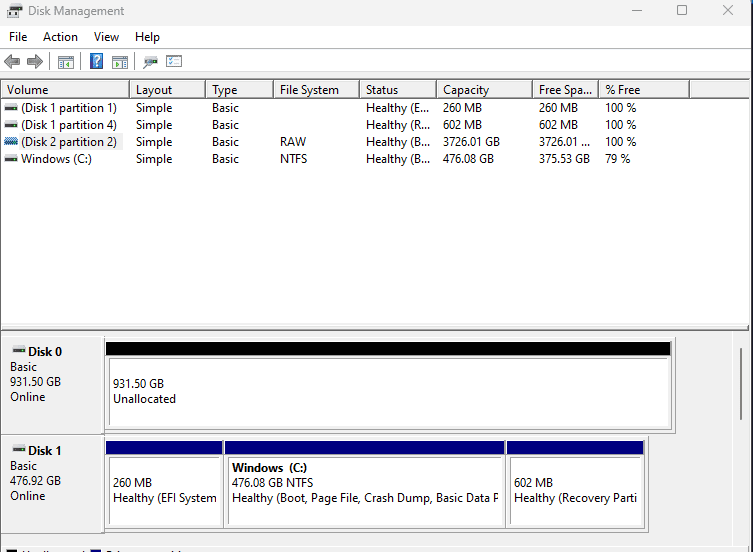This screenshot has height=552, width=753.
Task: Click the Disk Management title bar icon
Action: coord(14,11)
